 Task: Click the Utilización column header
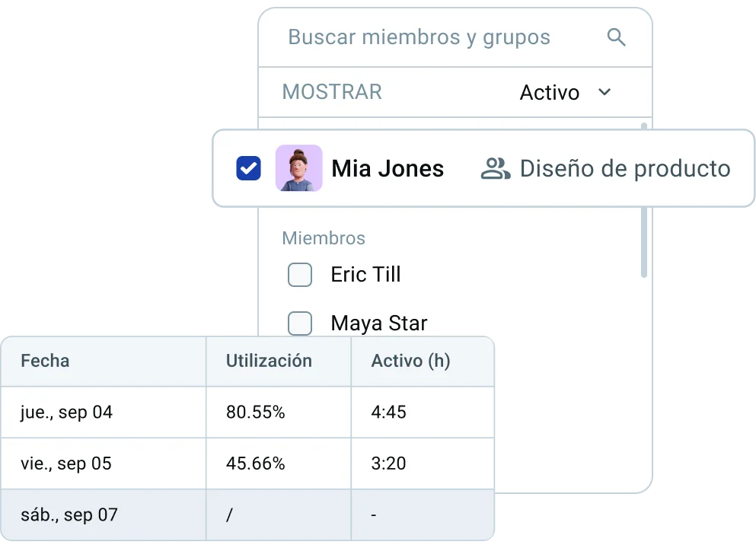point(269,361)
